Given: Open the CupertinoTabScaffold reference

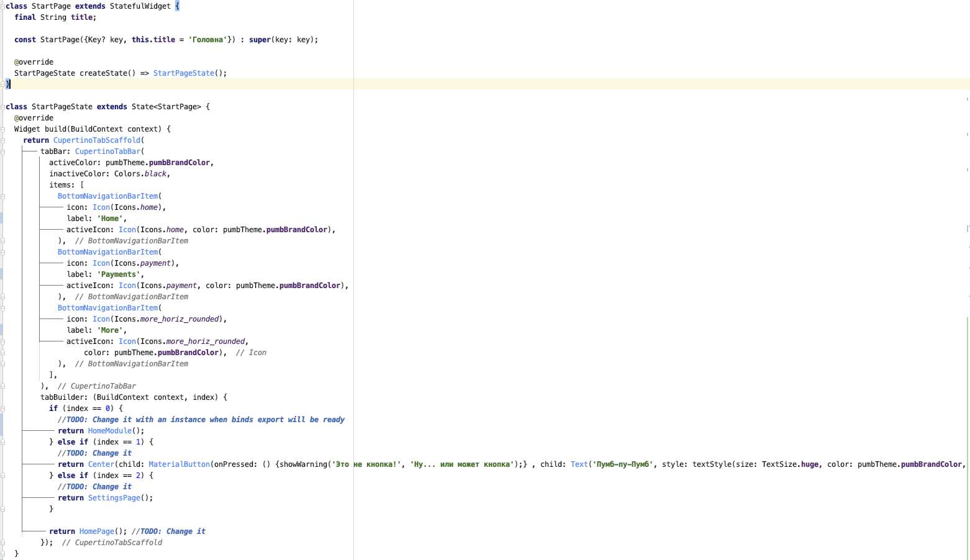Looking at the screenshot, I should click(x=97, y=140).
